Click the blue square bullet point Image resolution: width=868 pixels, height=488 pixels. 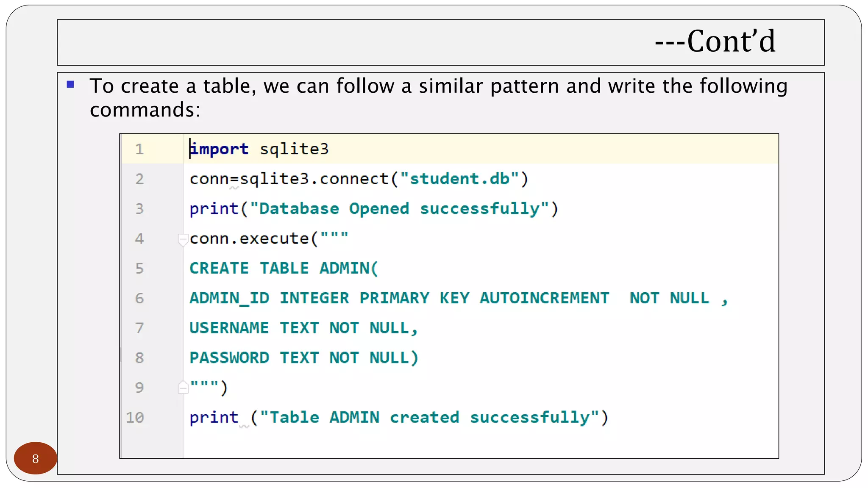[70, 84]
